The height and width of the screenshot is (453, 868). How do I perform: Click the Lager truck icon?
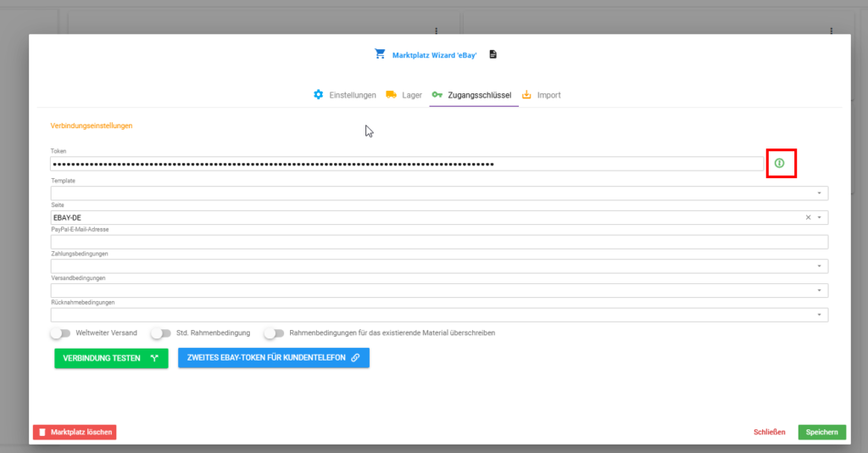click(391, 95)
